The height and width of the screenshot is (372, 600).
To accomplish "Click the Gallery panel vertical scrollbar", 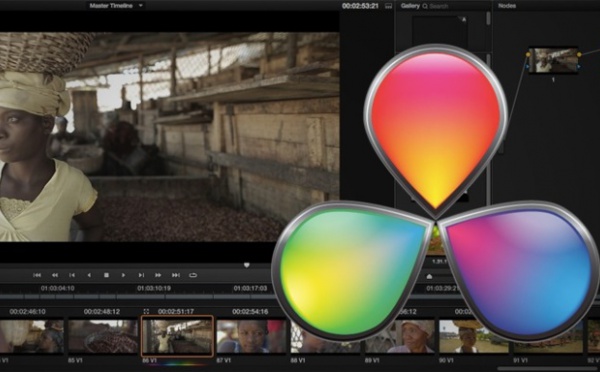I will [x=488, y=19].
